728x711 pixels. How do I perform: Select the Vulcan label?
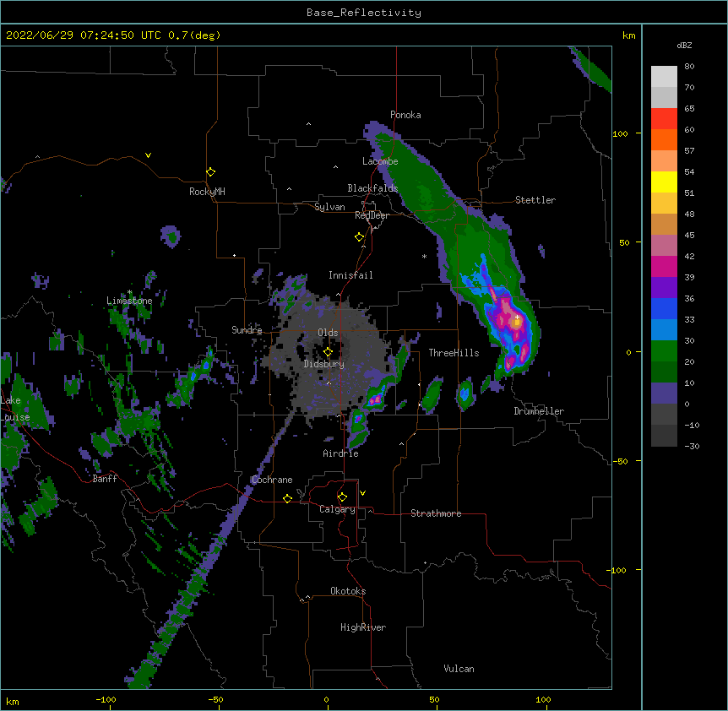click(459, 669)
